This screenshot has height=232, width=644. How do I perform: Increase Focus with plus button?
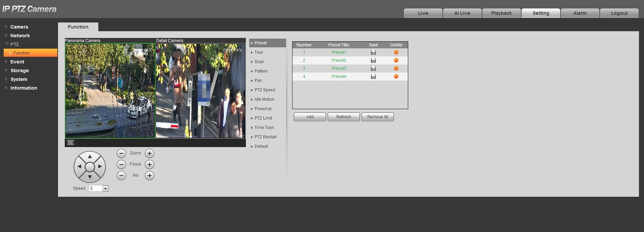click(150, 165)
